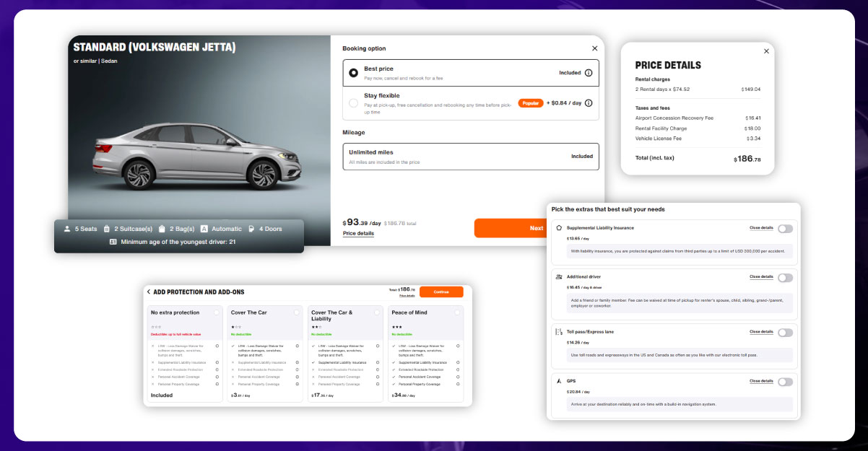
Task: Click the 4 Doors icon
Action: tap(251, 228)
